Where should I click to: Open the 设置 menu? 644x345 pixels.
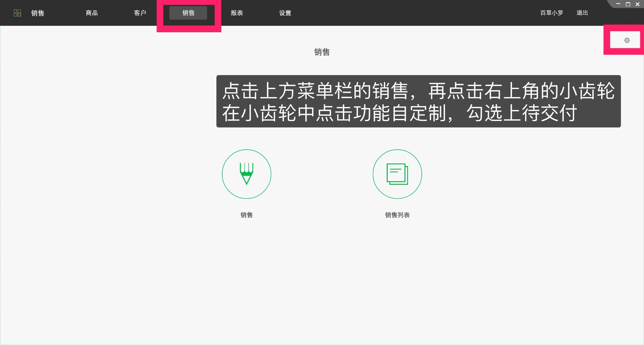[285, 13]
